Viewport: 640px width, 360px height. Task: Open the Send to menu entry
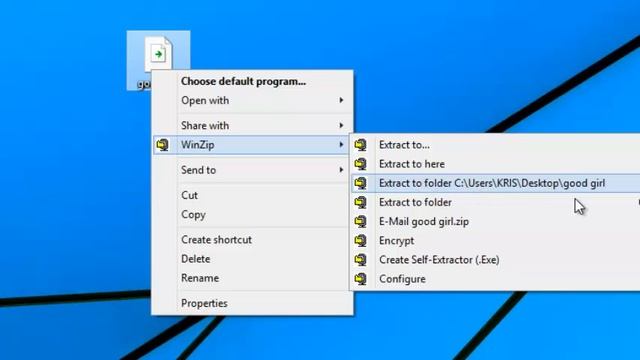tap(252, 170)
